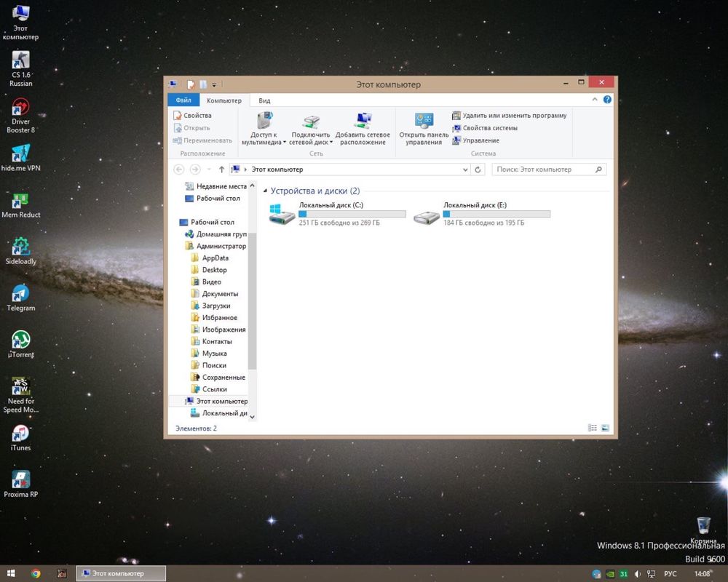Go up one level with the Up arrow
The image size is (728, 582).
221,170
